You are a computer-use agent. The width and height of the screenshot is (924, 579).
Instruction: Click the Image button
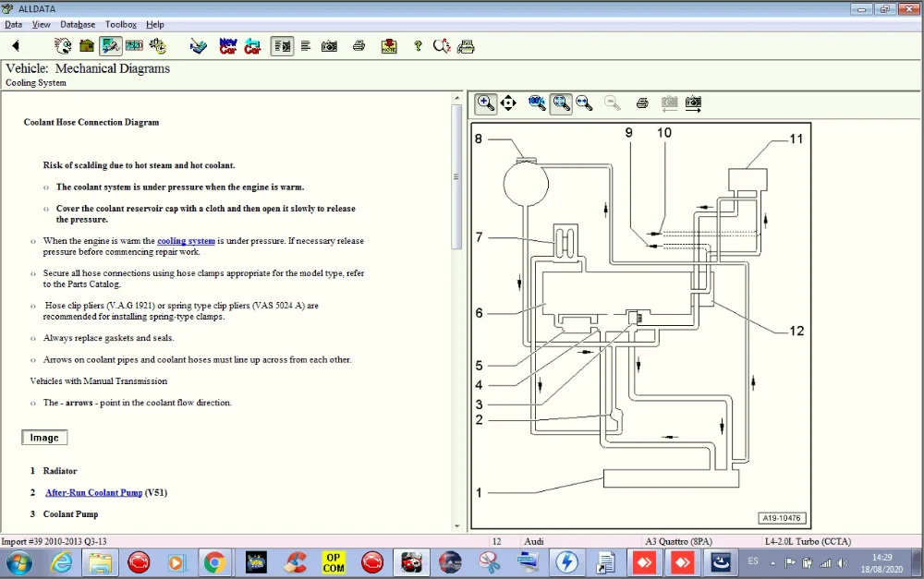click(x=44, y=438)
